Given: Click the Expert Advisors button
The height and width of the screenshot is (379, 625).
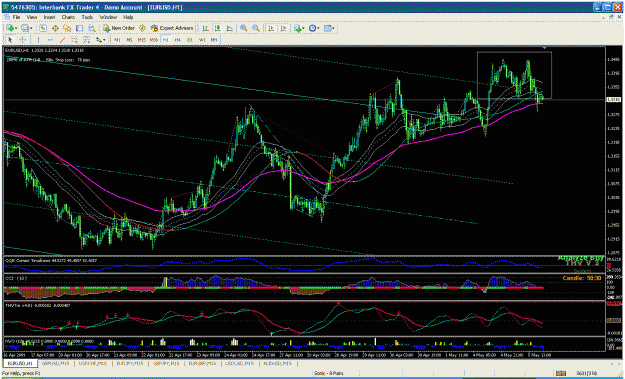Looking at the screenshot, I should pyautogui.click(x=172, y=28).
